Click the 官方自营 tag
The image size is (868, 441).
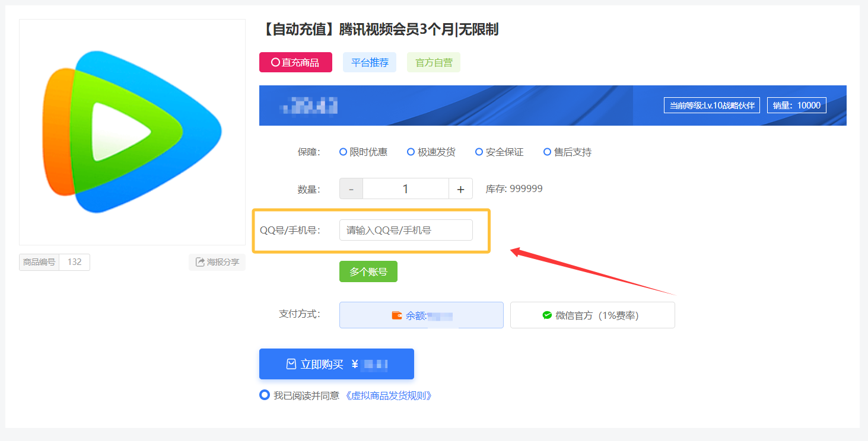434,62
